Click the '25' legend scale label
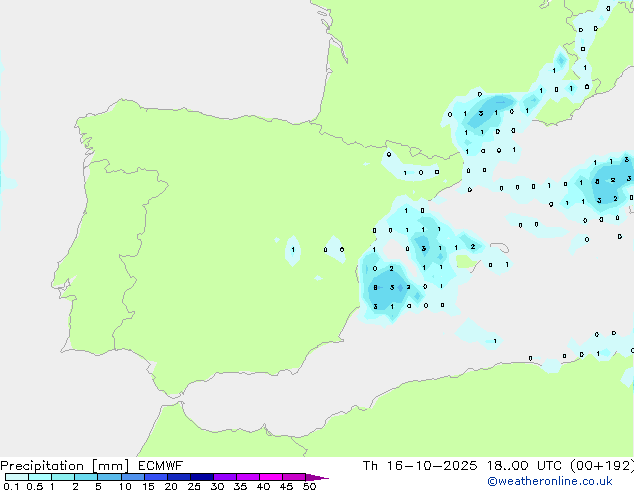Image resolution: width=634 pixels, height=490 pixels. pyautogui.click(x=194, y=486)
